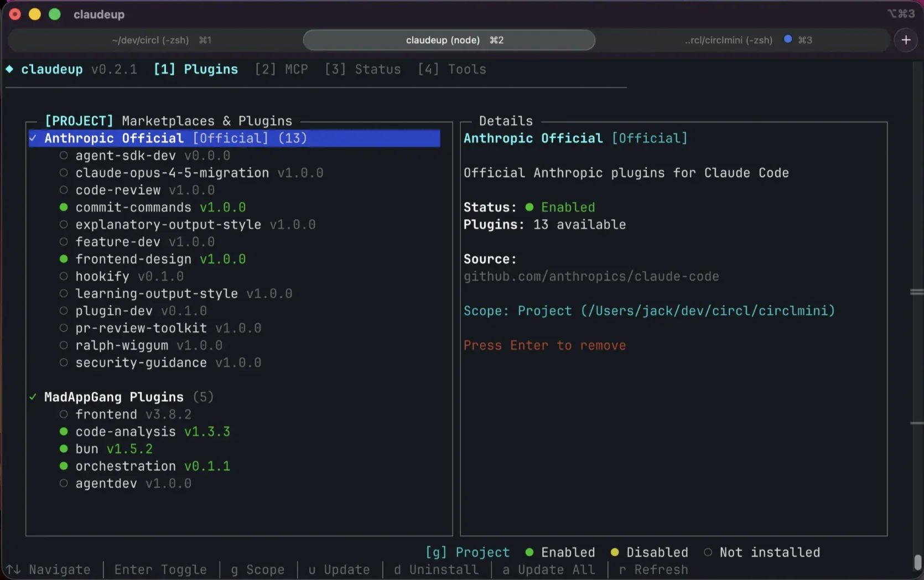Toggle the feature-dev plugin circle
The image size is (924, 580).
64,242
